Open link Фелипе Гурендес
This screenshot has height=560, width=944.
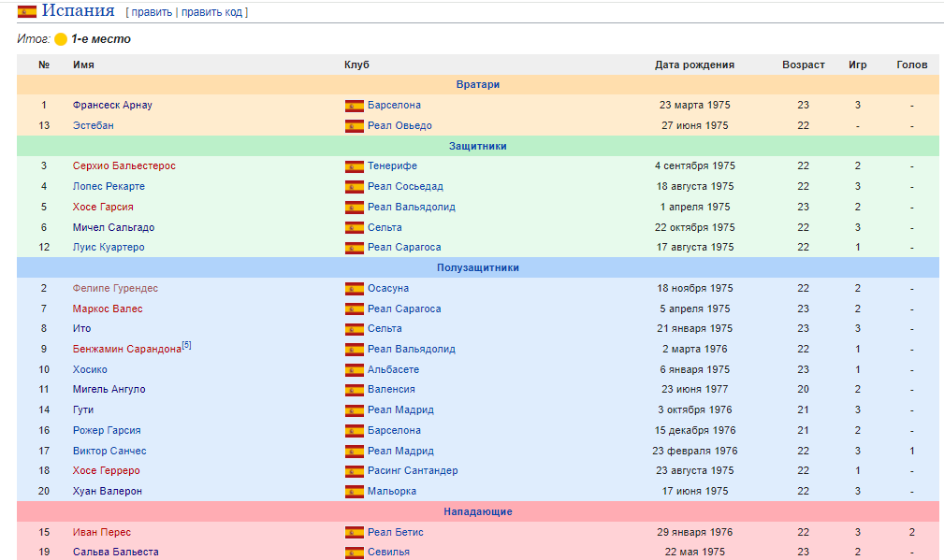(x=116, y=289)
